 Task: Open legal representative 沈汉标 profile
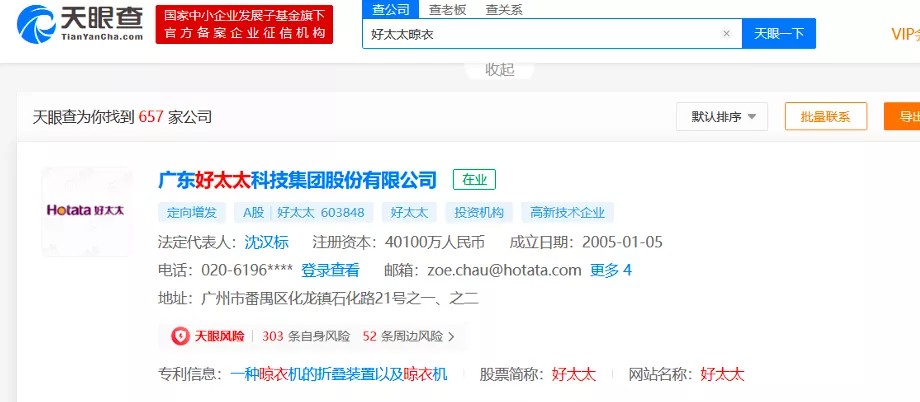pyautogui.click(x=266, y=242)
